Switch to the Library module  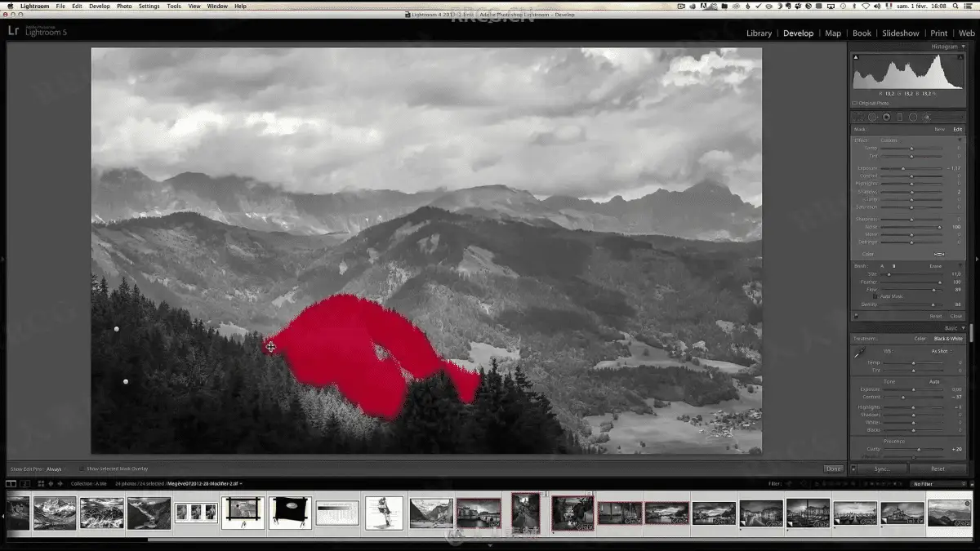coord(759,33)
